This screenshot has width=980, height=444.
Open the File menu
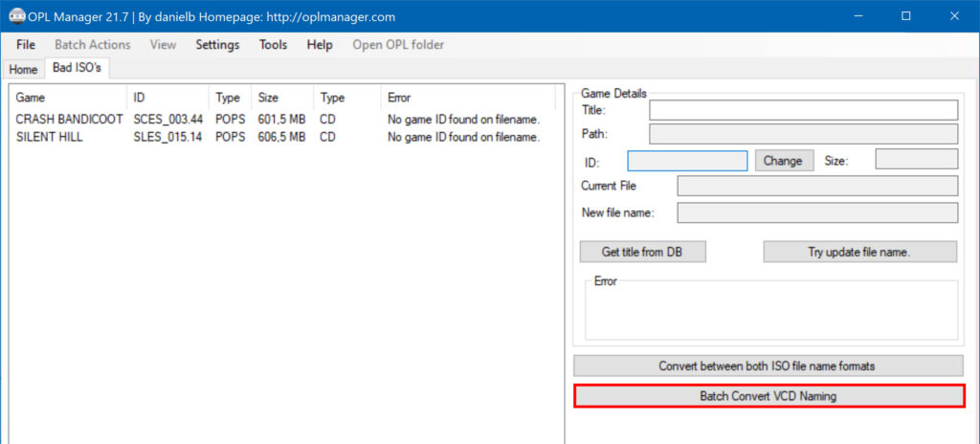(26, 45)
